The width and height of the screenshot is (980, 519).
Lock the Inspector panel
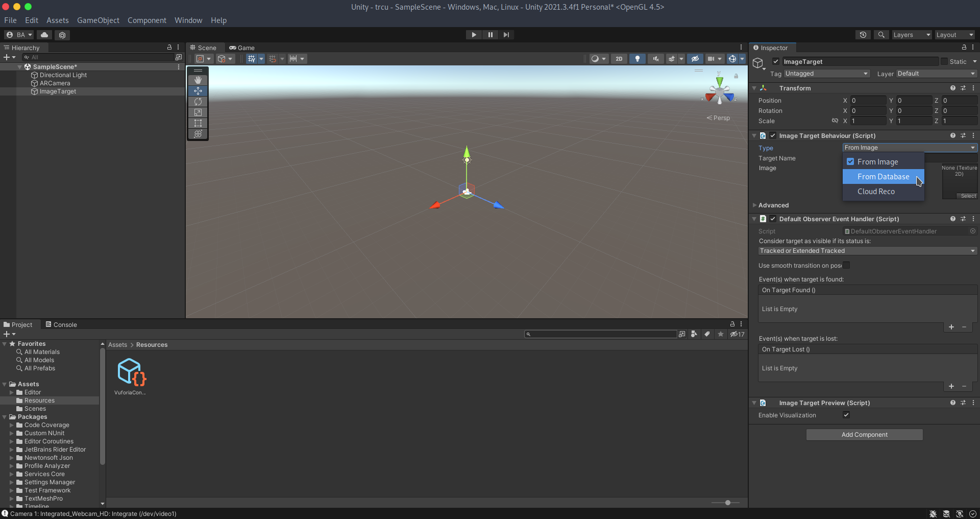[964, 47]
